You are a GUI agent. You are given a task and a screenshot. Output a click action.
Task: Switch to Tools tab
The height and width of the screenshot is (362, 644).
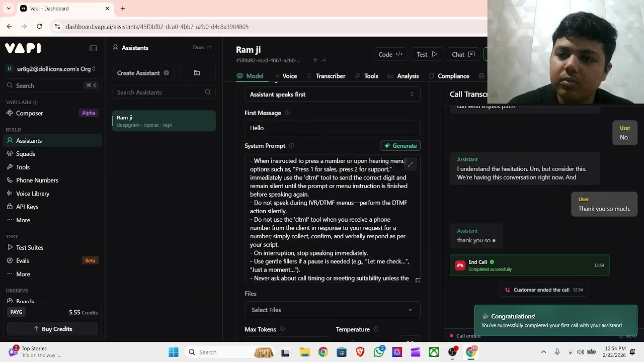coord(366,76)
